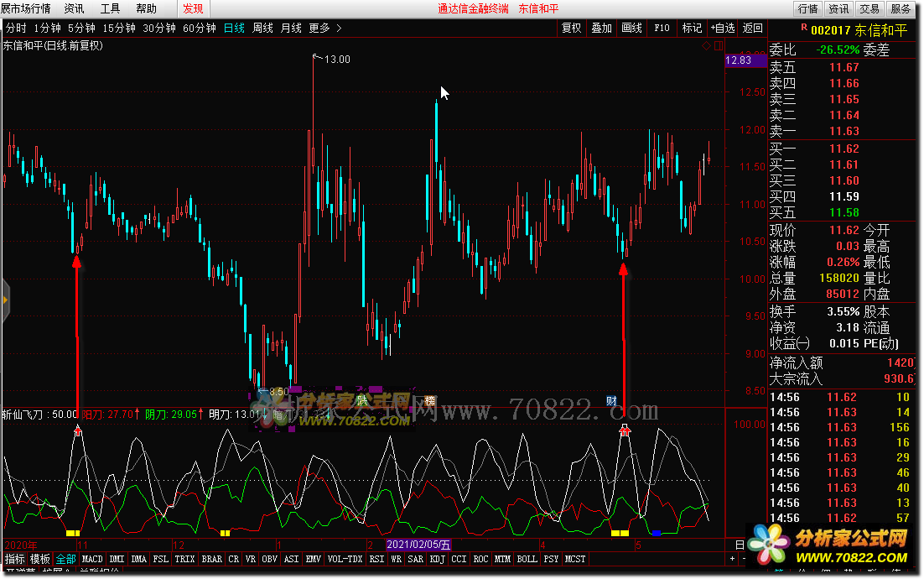Image resolution: width=924 pixels, height=579 pixels.
Task: Apply the ASI indicator
Action: [x=292, y=559]
